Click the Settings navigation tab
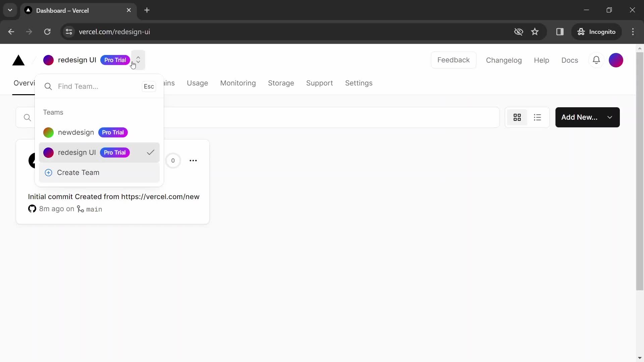The image size is (644, 362). pos(359,83)
